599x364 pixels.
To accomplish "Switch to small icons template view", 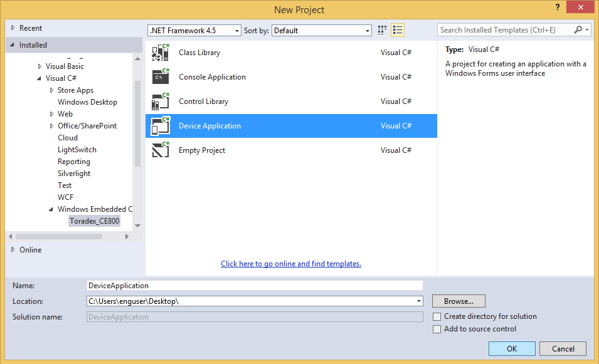I will pos(382,29).
